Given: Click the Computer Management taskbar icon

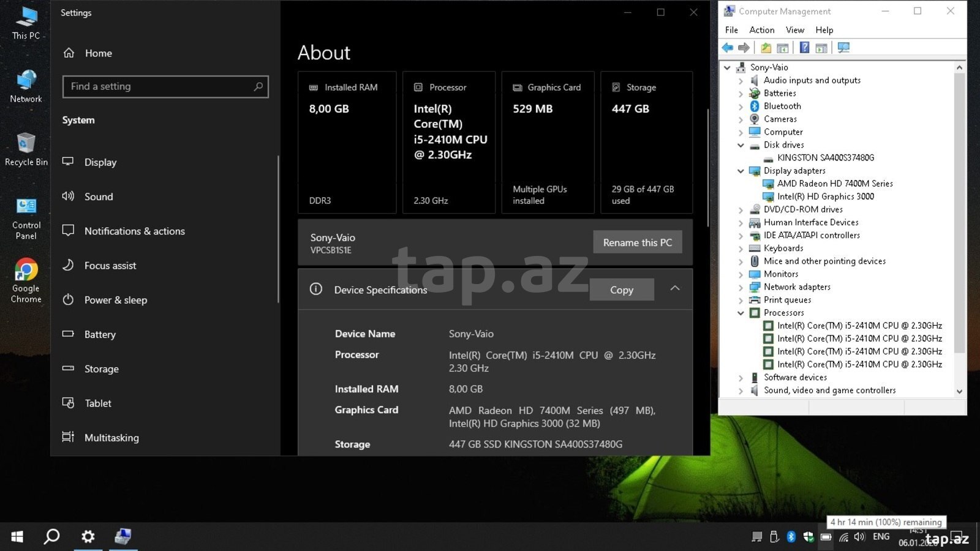Looking at the screenshot, I should [123, 537].
